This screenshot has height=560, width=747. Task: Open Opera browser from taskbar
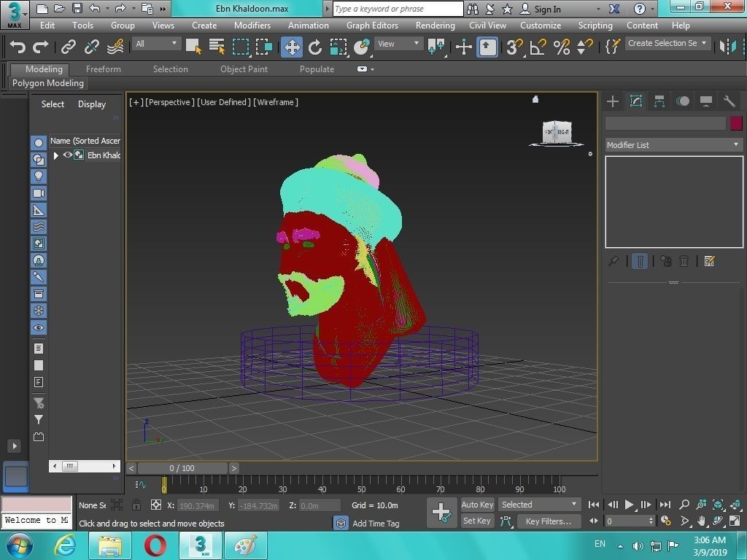[155, 545]
